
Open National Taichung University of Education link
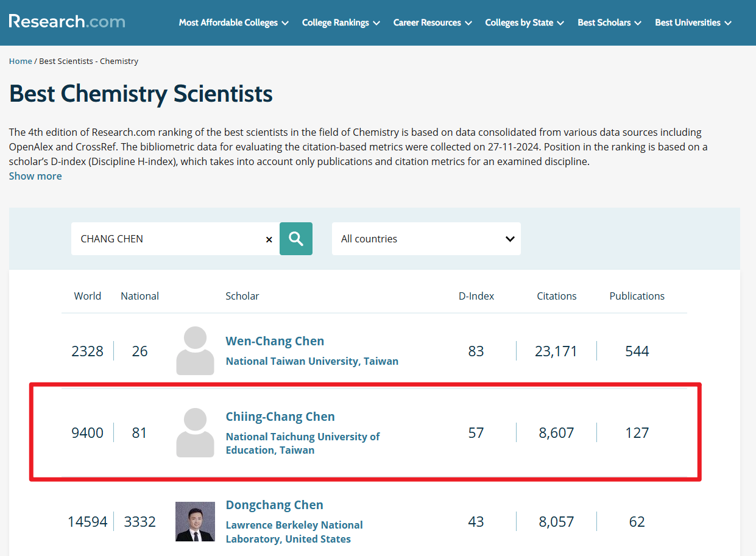303,443
